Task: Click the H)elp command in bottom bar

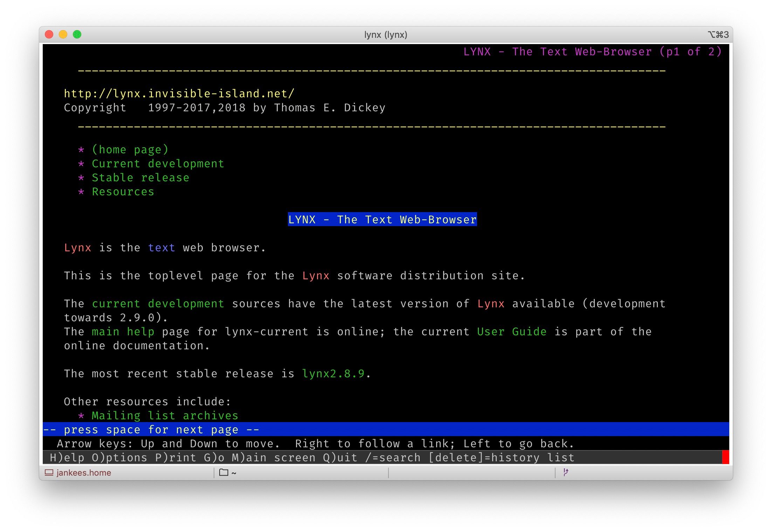Action: [67, 458]
